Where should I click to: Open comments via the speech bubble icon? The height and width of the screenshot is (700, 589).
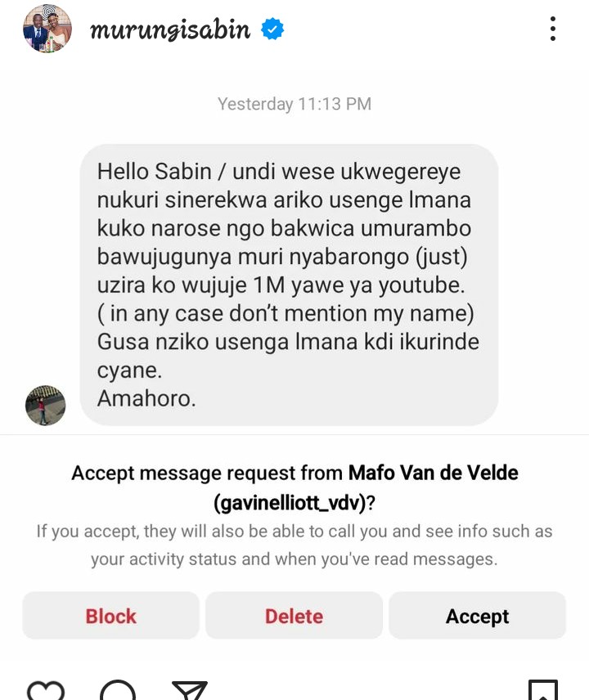pyautogui.click(x=119, y=690)
